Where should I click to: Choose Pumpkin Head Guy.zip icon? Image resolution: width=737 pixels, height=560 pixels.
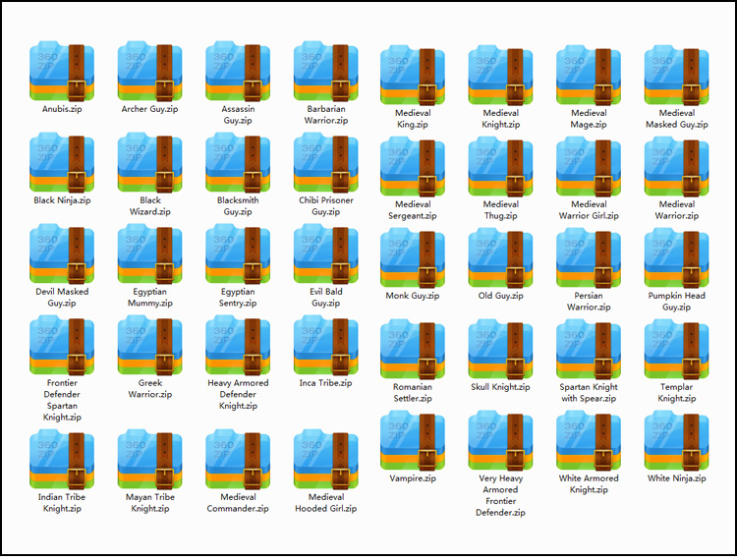point(677,258)
